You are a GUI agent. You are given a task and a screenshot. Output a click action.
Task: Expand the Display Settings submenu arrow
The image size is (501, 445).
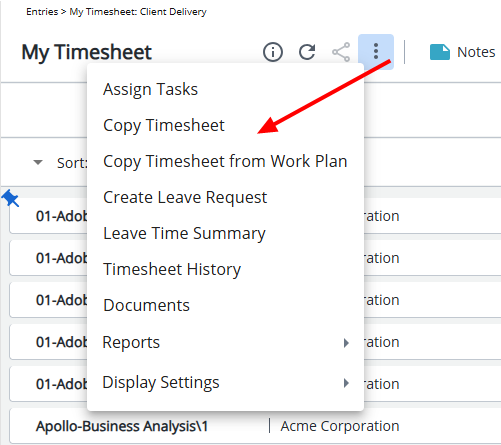click(x=346, y=383)
